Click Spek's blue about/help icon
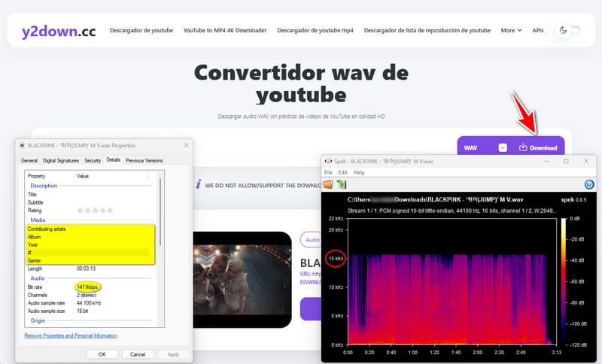Screen dimensions: 602x364 point(589,184)
